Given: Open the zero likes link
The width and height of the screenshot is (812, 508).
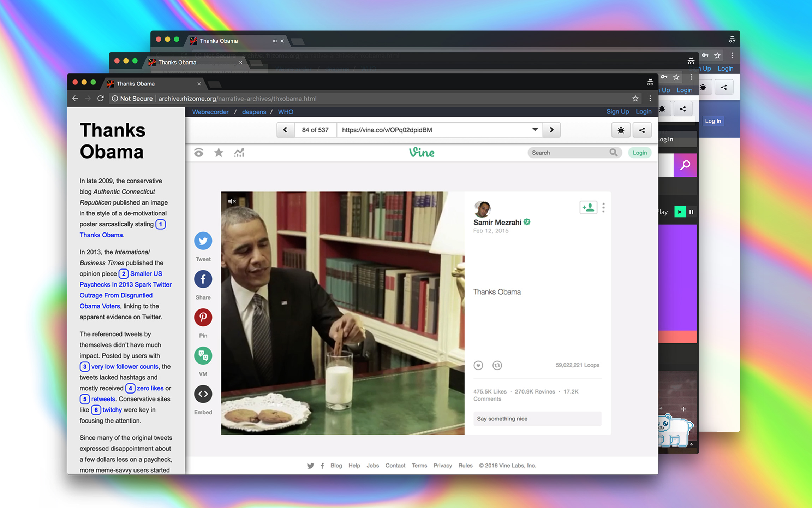Looking at the screenshot, I should 150,388.
